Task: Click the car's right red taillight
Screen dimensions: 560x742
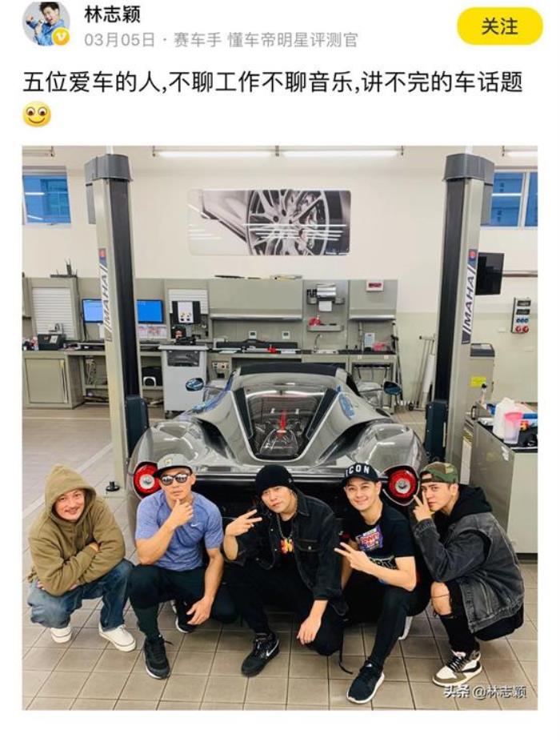Action: click(402, 483)
